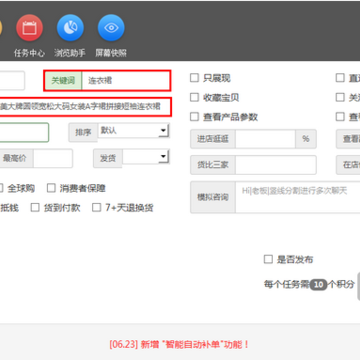Viewport: 360px width, 360px height.
Task: Expand the 排序 dropdown showing 默认
Action: pos(134,130)
